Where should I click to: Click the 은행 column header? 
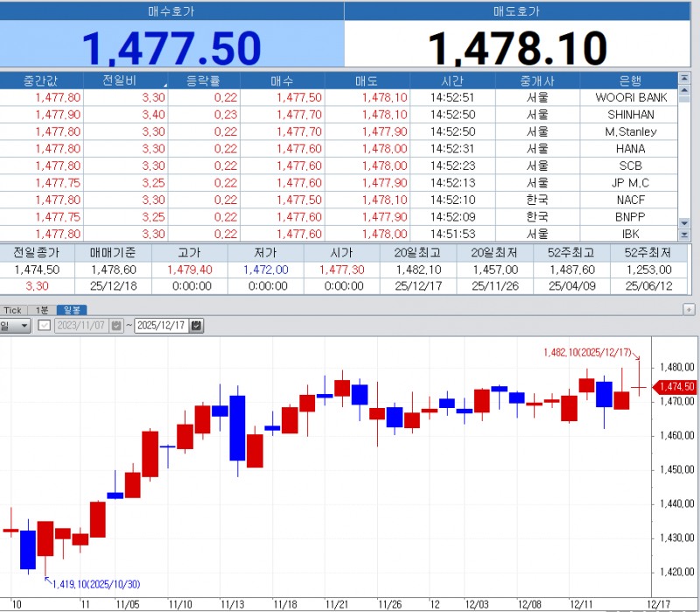pyautogui.click(x=630, y=81)
